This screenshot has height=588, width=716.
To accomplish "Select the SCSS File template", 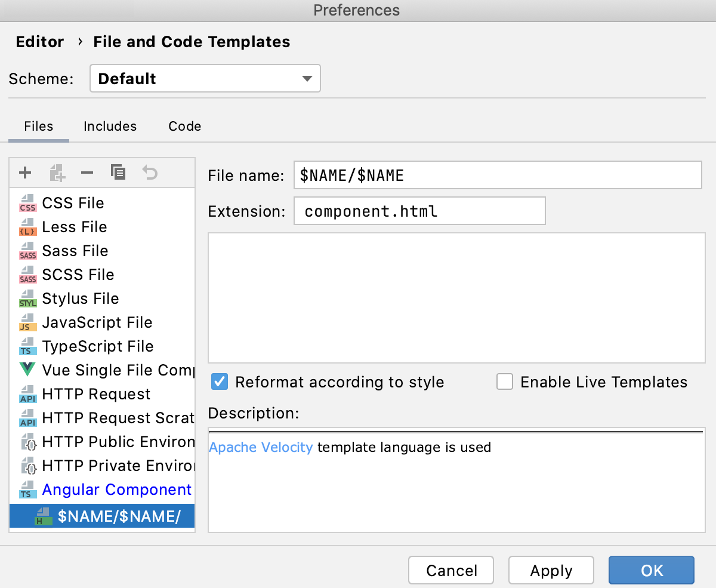I will (102, 275).
